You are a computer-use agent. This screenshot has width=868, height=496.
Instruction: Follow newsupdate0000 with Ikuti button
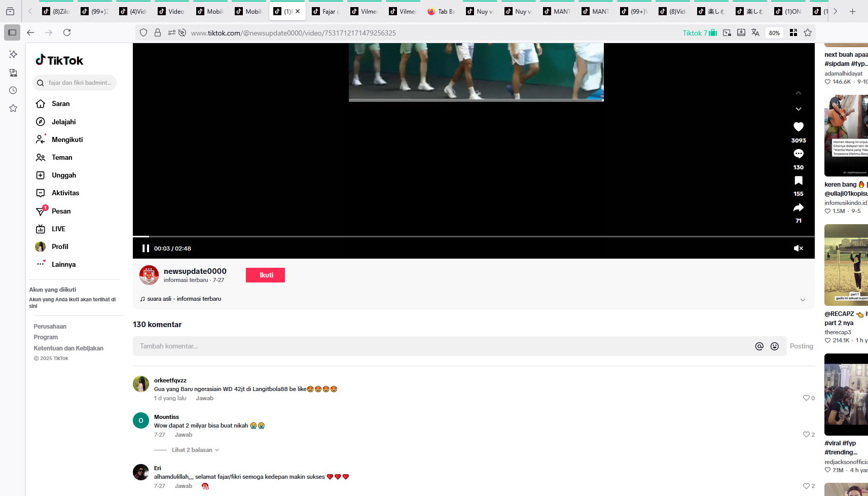265,275
